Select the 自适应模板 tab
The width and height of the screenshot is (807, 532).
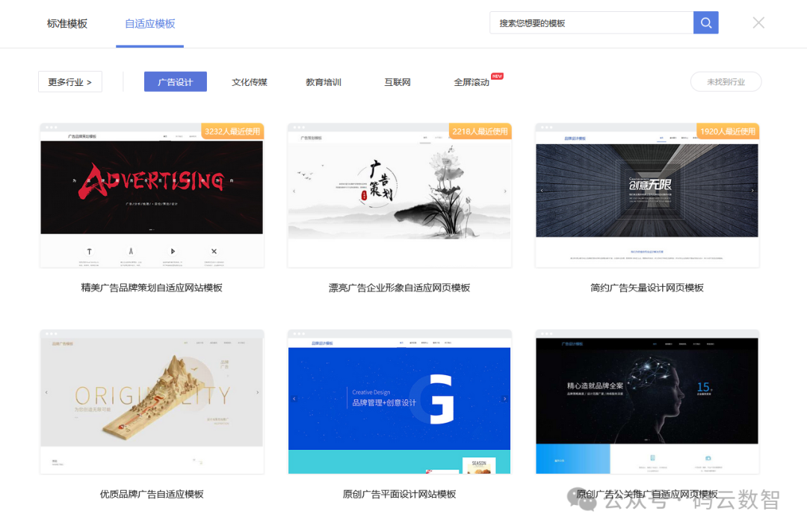pos(149,24)
